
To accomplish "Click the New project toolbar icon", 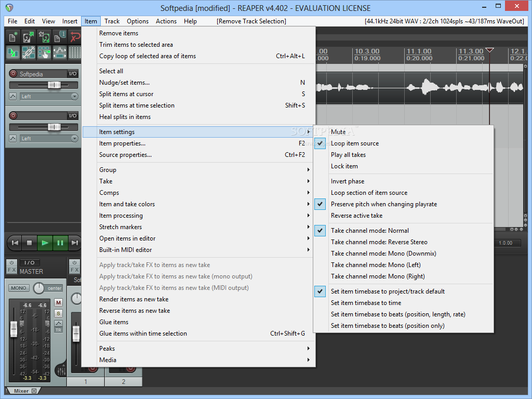I will click(x=13, y=37).
